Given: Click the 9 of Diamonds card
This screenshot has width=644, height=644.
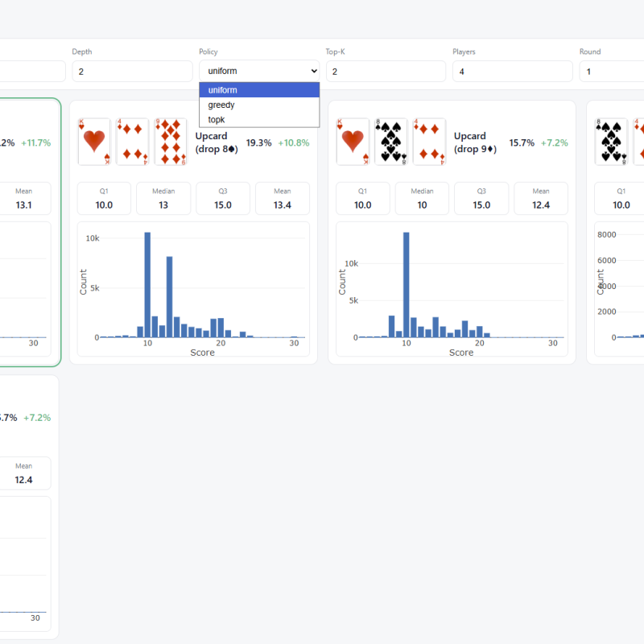Looking at the screenshot, I should [x=171, y=142].
